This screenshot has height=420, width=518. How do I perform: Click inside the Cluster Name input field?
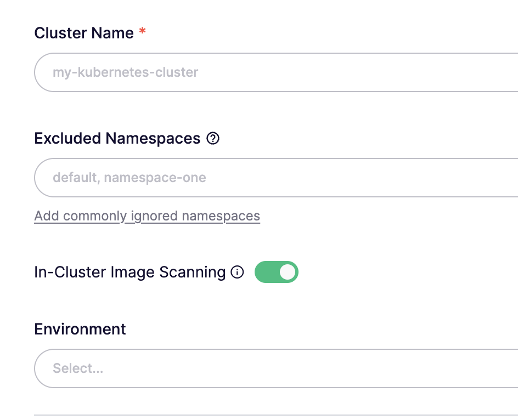click(x=219, y=72)
